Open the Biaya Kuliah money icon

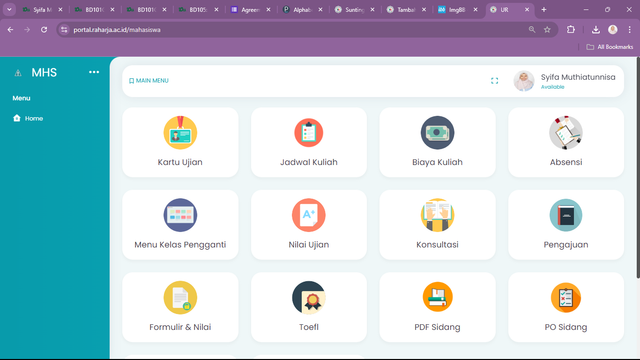(x=437, y=133)
